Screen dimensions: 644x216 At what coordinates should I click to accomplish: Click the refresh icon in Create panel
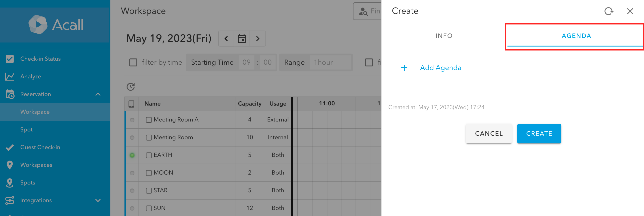pyautogui.click(x=609, y=11)
